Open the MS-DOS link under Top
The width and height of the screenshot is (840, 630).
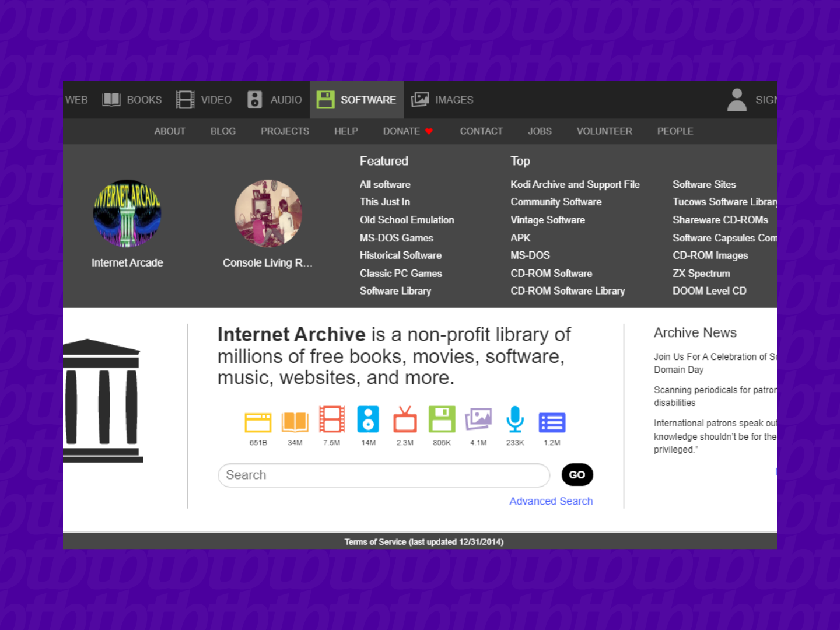[530, 256]
